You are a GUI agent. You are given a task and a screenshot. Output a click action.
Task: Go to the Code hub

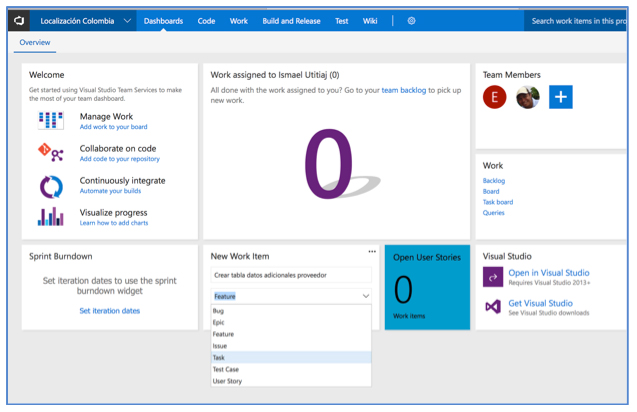(x=206, y=21)
